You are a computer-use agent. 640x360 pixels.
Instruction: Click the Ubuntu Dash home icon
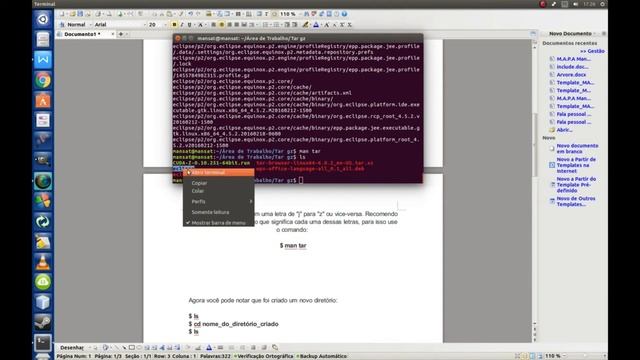[x=43, y=19]
